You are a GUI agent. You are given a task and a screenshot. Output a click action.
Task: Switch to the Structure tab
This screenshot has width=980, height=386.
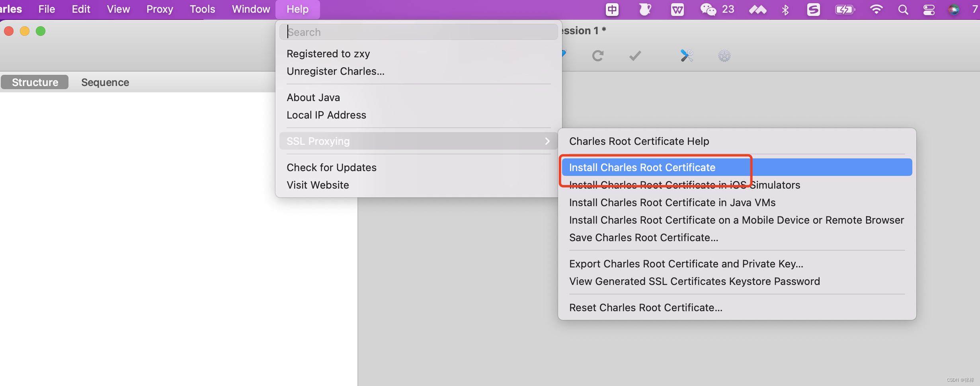[x=35, y=82]
